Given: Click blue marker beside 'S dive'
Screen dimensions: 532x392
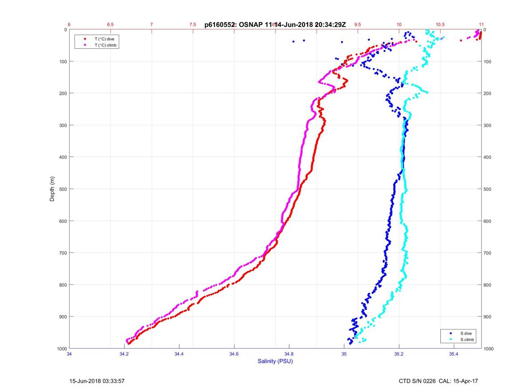Looking at the screenshot, I should pyautogui.click(x=450, y=333).
